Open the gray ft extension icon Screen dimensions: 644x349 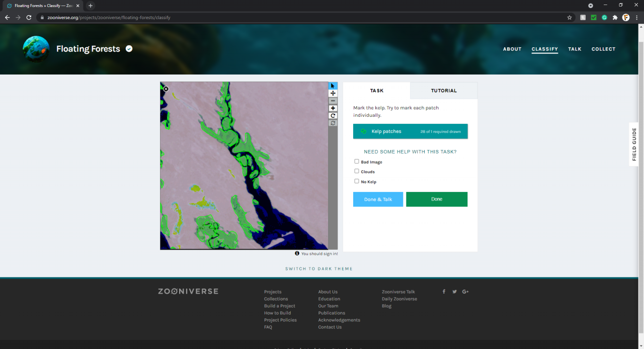coord(583,17)
